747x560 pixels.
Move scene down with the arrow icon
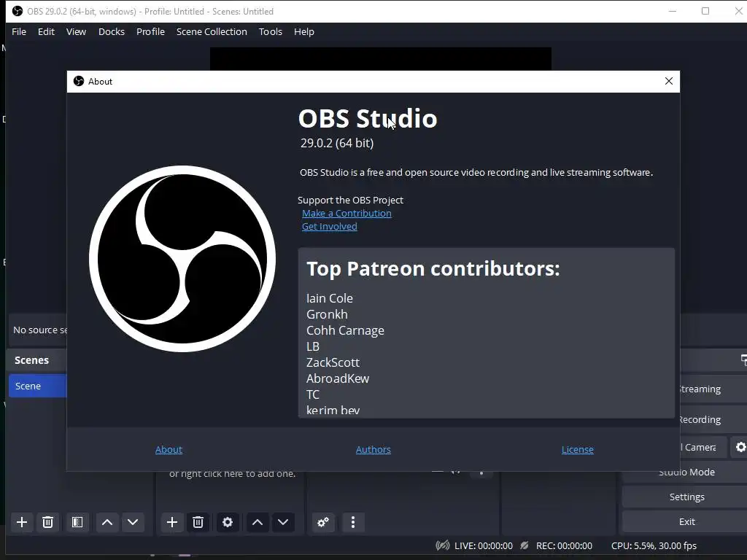click(133, 522)
